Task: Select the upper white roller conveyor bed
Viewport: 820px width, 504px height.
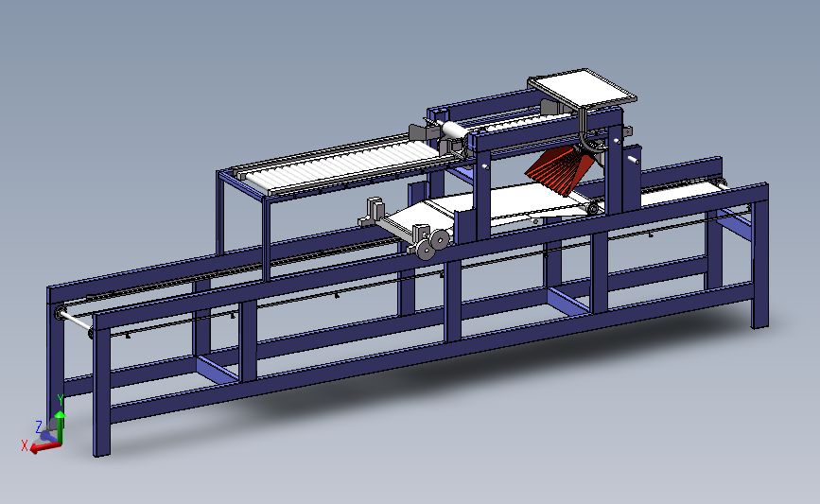Action: pyautogui.click(x=342, y=165)
